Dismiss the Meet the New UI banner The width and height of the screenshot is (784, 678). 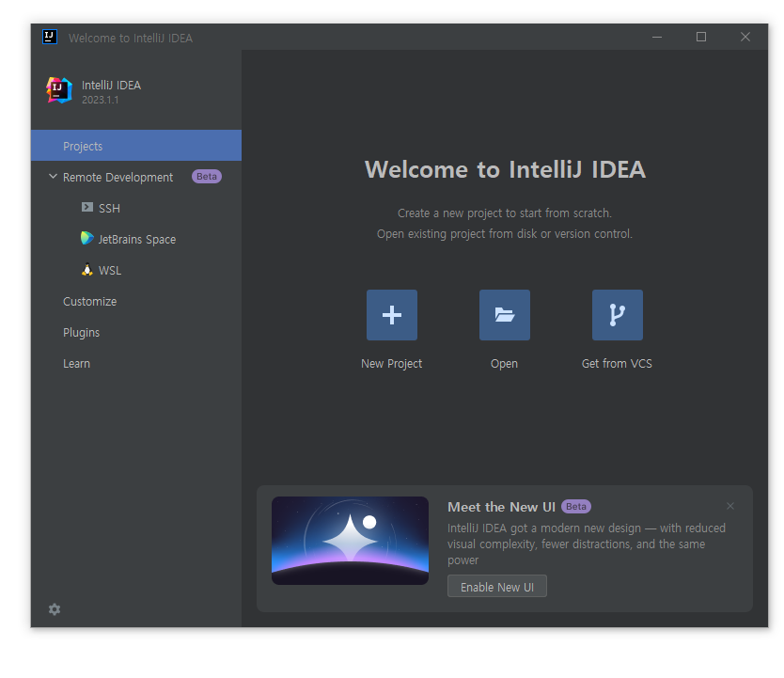point(730,506)
